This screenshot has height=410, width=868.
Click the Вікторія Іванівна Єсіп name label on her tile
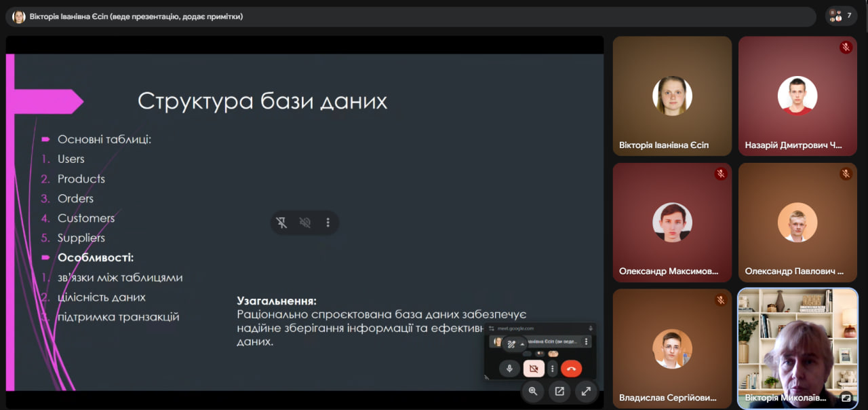click(664, 145)
